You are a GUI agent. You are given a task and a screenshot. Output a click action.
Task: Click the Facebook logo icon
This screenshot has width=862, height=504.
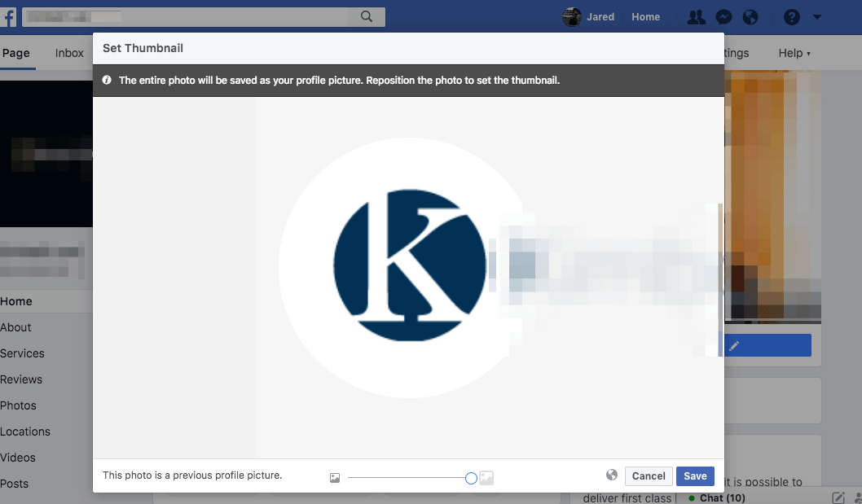(x=8, y=17)
